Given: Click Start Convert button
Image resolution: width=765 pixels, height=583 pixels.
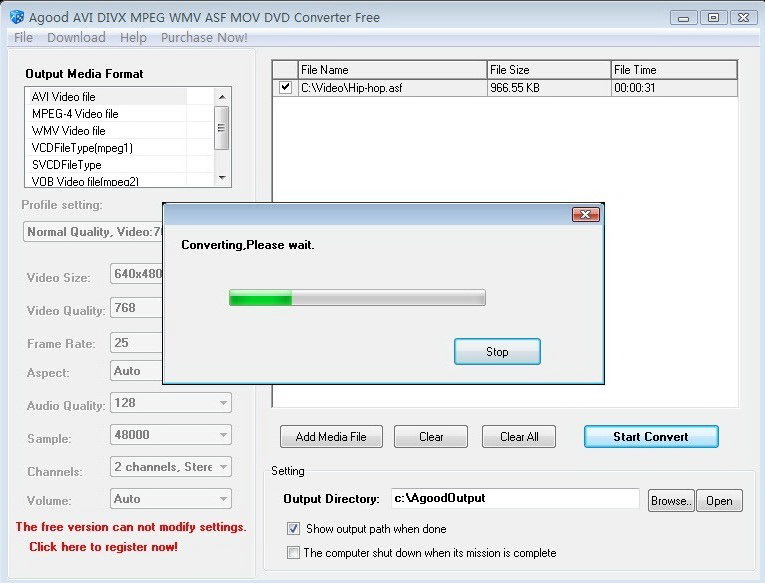Looking at the screenshot, I should click(x=651, y=437).
